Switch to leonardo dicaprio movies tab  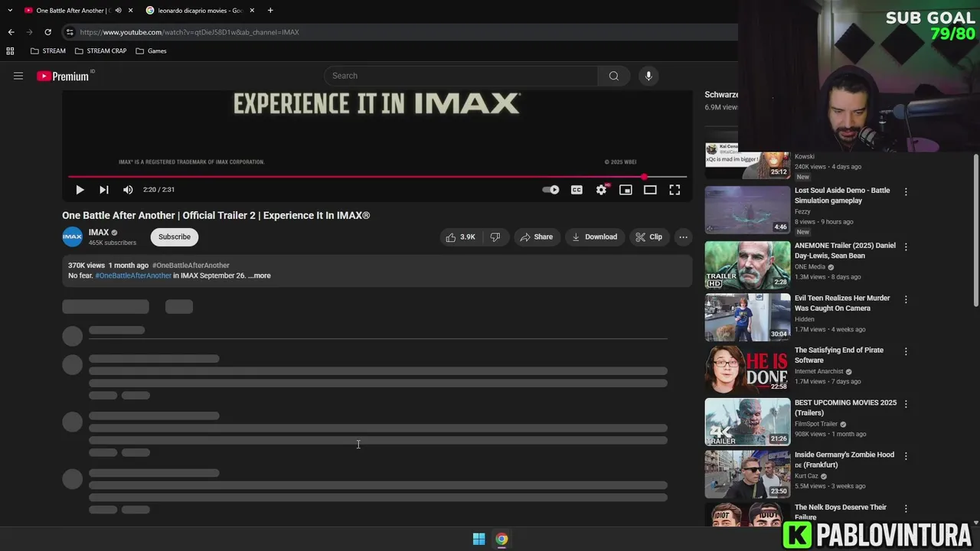[x=201, y=11]
